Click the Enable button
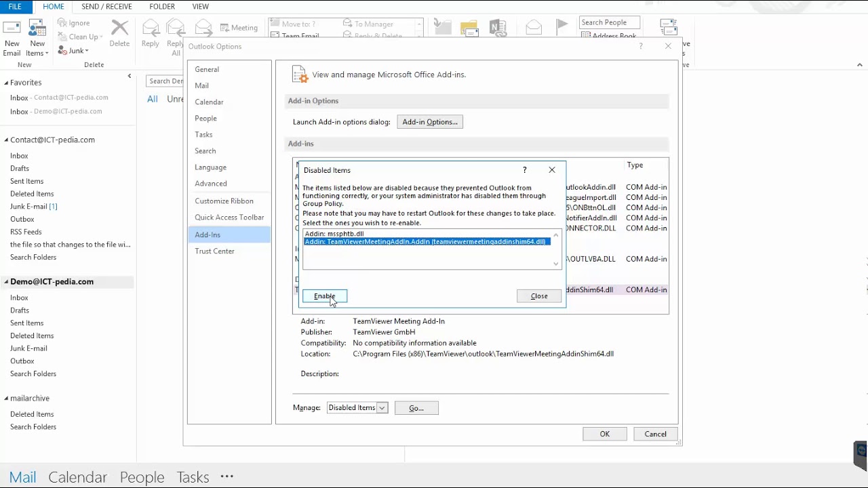Image resolution: width=868 pixels, height=488 pixels. (325, 296)
